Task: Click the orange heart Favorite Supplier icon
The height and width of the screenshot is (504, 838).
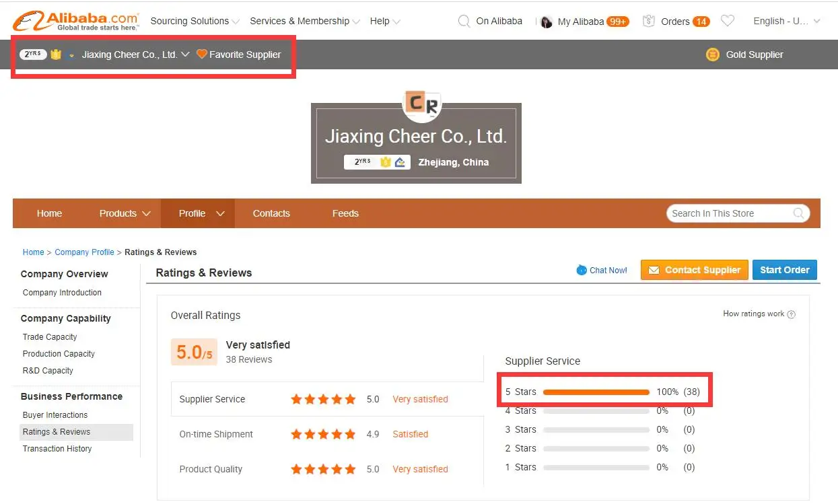Action: [x=201, y=54]
